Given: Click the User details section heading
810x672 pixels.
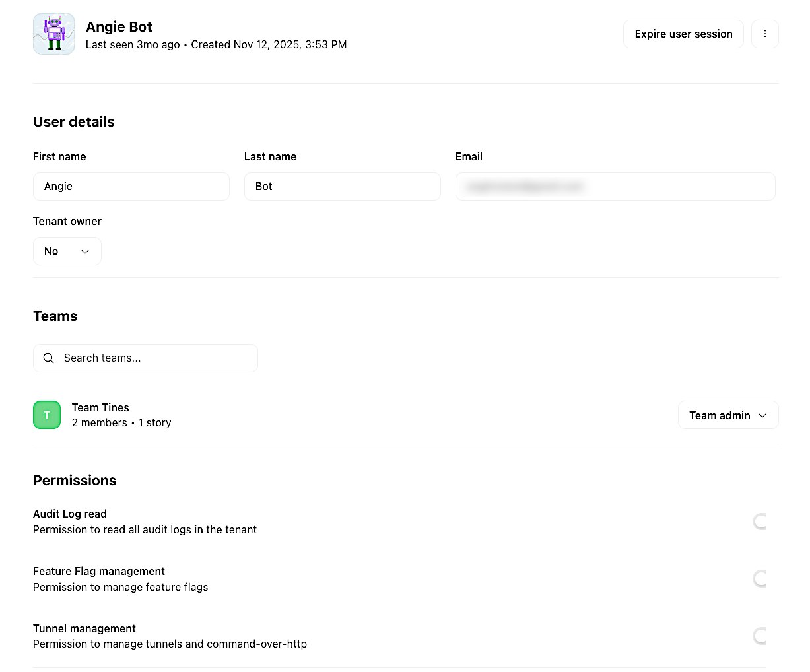Looking at the screenshot, I should pyautogui.click(x=74, y=122).
